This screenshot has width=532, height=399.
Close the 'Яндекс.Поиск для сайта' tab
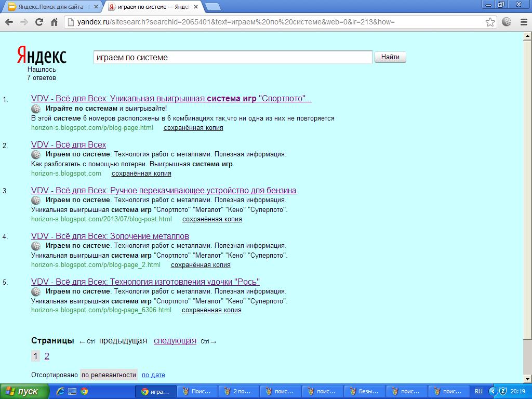[x=96, y=7]
